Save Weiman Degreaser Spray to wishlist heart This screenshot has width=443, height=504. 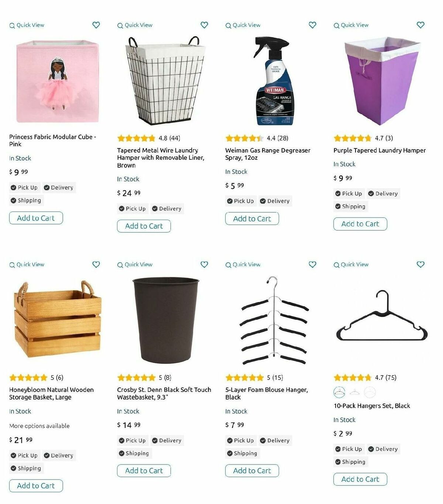tap(312, 25)
